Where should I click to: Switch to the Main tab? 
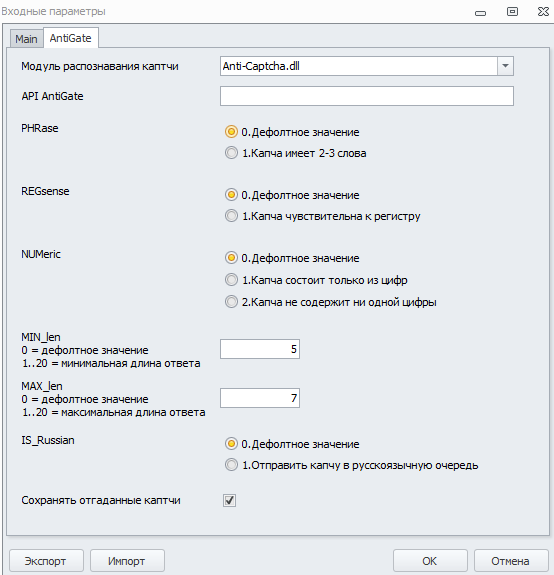(26, 39)
